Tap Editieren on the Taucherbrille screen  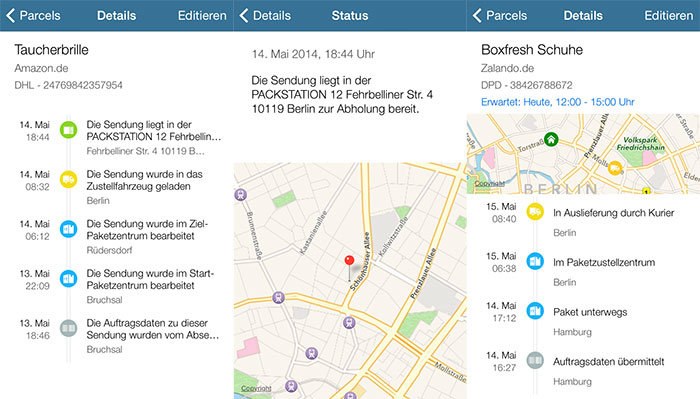pyautogui.click(x=202, y=16)
